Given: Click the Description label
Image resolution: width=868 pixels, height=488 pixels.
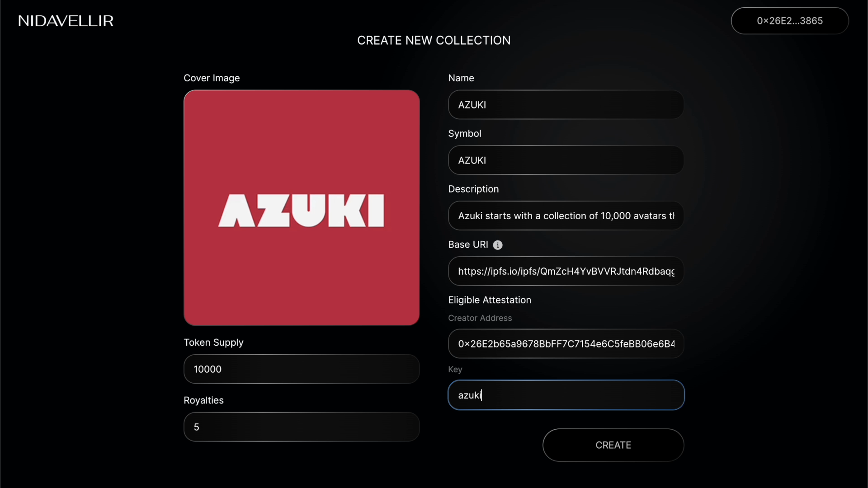Looking at the screenshot, I should point(473,189).
